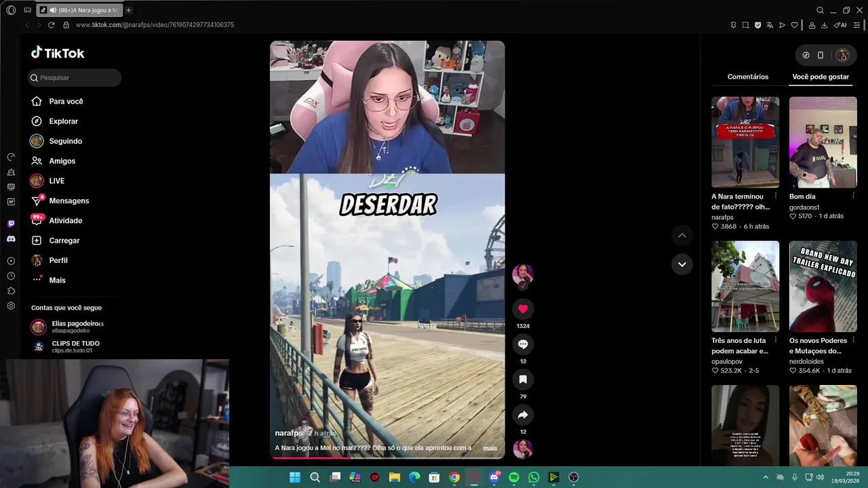Image resolution: width=868 pixels, height=488 pixels.
Task: Open comments via the speech bubble icon
Action: coord(523,344)
